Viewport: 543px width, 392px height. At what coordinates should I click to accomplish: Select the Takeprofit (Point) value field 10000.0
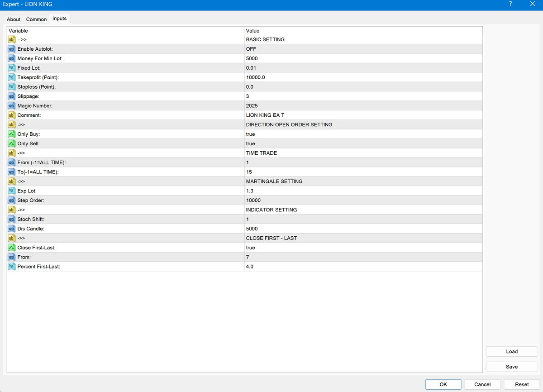click(x=255, y=77)
